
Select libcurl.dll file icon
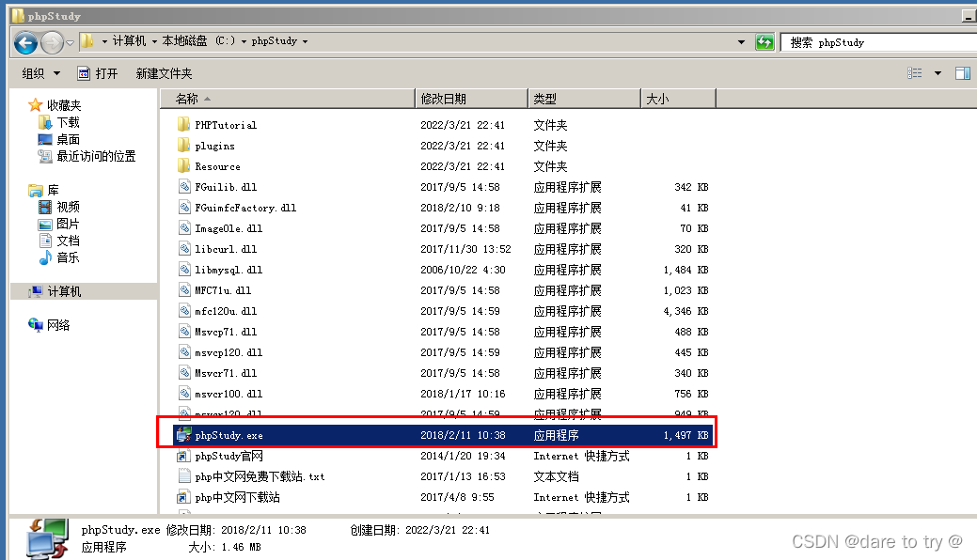pos(183,249)
